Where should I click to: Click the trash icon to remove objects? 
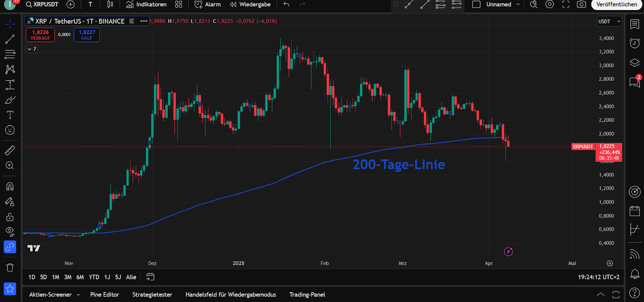[x=10, y=267]
